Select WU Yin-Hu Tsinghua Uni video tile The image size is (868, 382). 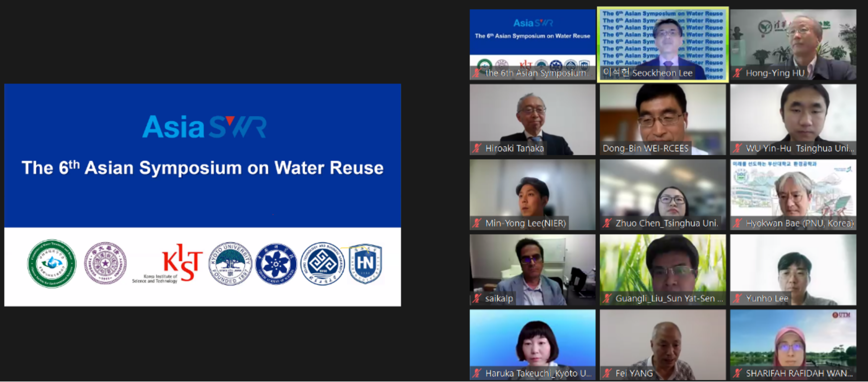coord(792,119)
